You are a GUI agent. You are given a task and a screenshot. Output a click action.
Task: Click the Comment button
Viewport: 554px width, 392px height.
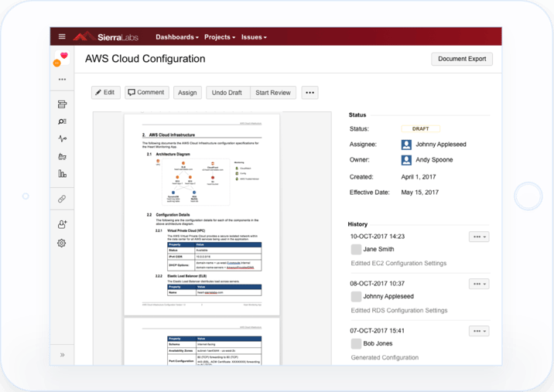click(146, 93)
